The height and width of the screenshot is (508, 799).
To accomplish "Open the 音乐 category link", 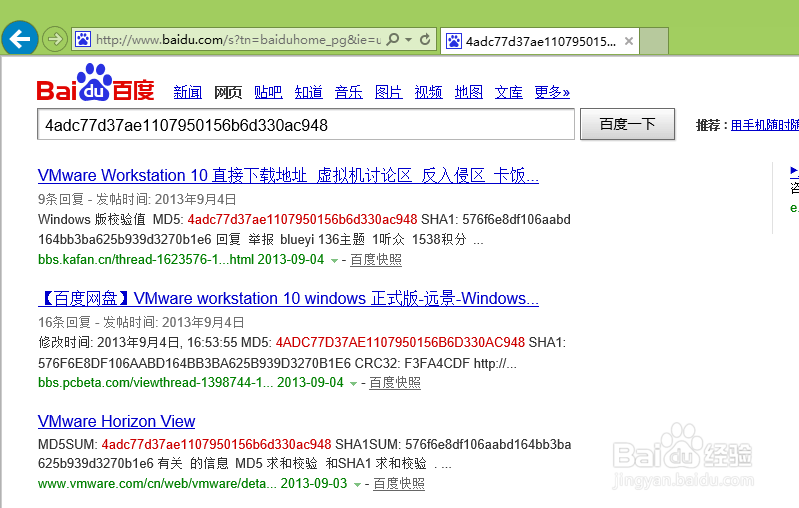I will (x=349, y=92).
